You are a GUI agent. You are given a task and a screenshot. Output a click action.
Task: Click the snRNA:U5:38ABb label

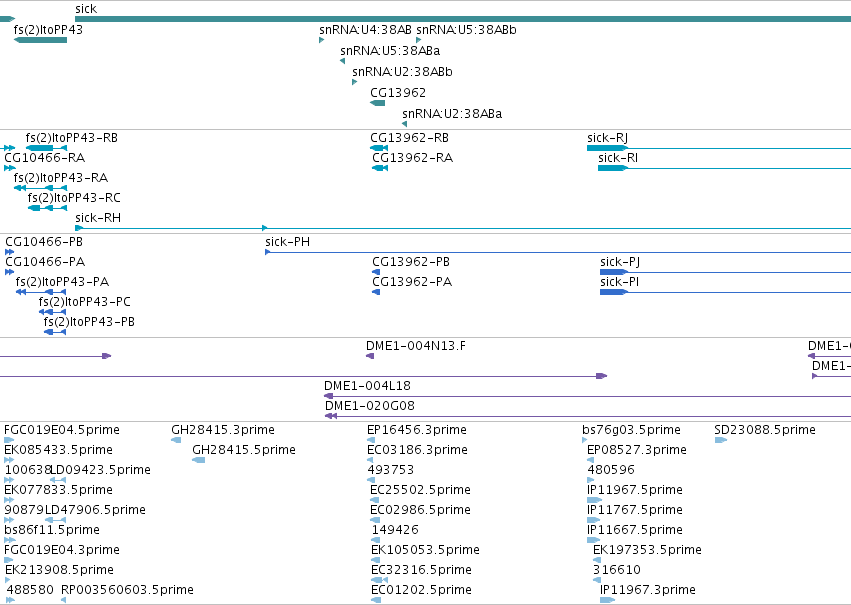point(466,29)
